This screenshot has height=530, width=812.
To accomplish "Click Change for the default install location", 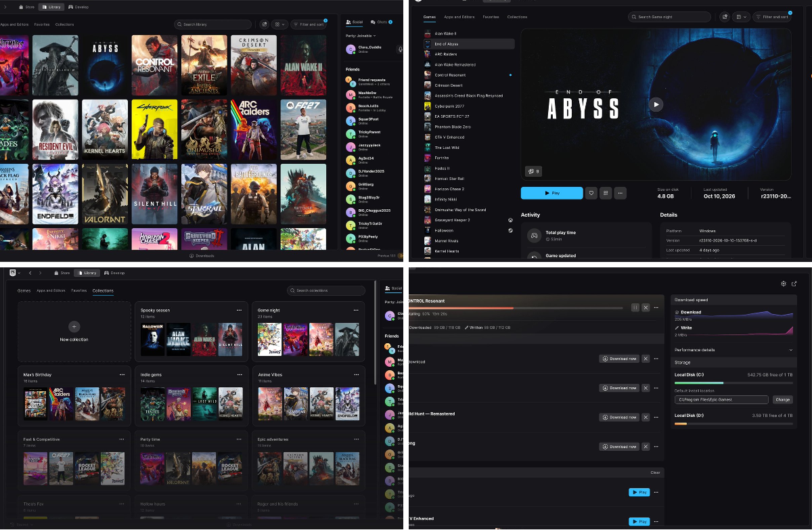I will (783, 400).
